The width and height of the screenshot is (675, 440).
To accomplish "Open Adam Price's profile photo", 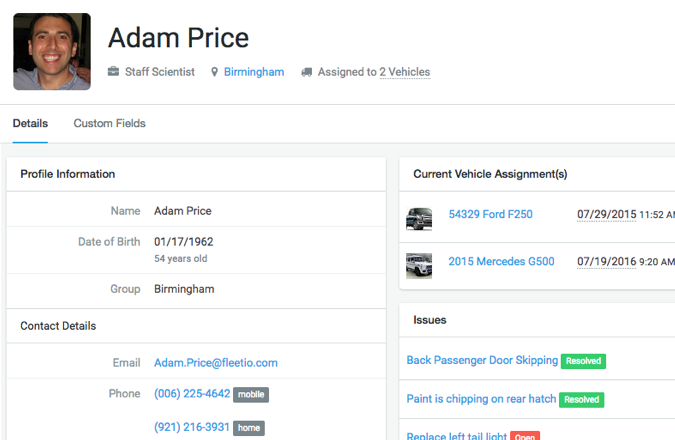I will pyautogui.click(x=52, y=51).
